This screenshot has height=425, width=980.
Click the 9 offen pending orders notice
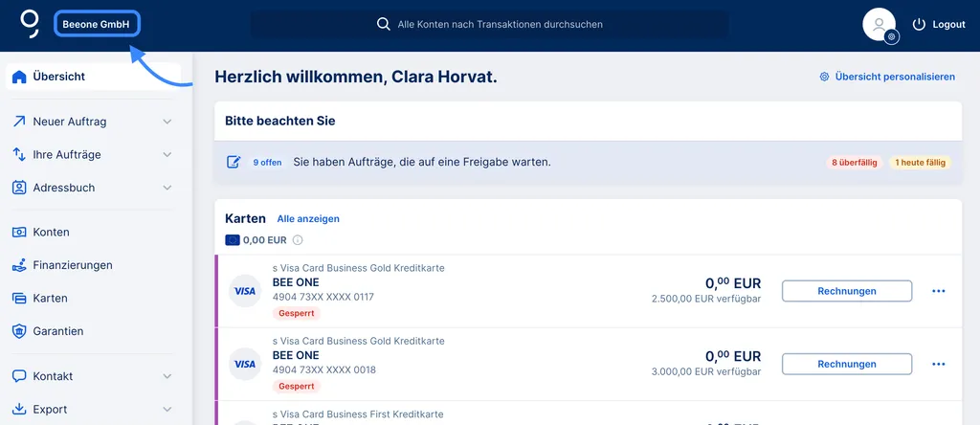click(x=267, y=163)
